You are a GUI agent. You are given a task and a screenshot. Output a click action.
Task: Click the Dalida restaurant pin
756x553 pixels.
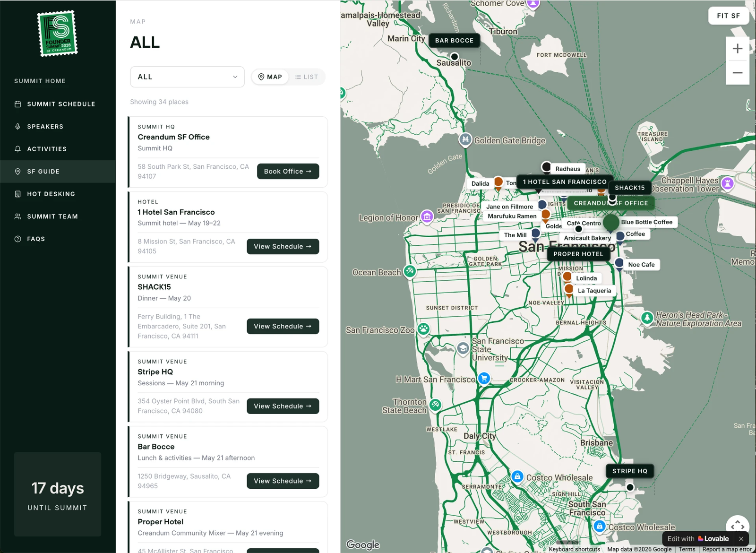[x=498, y=182]
